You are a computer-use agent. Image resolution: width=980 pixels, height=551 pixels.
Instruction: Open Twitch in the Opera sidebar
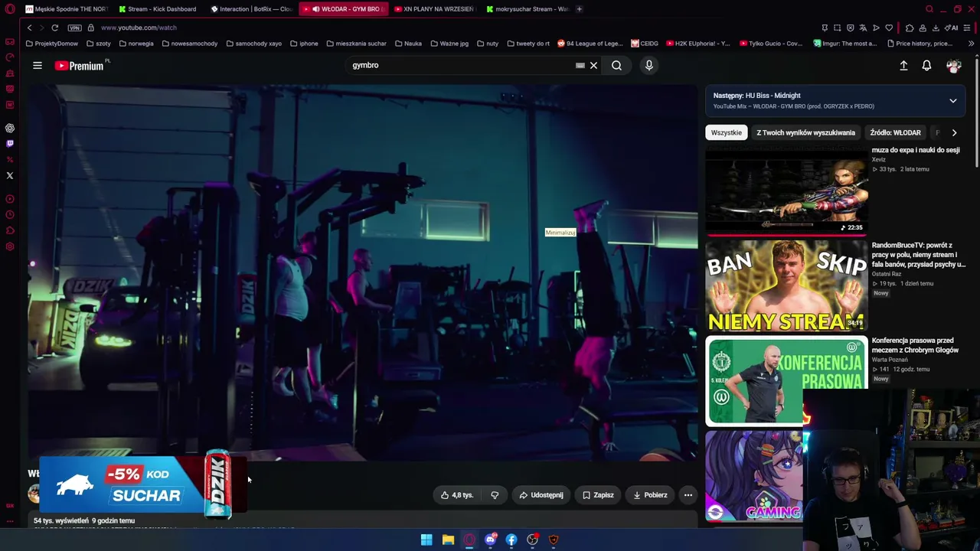coord(10,144)
